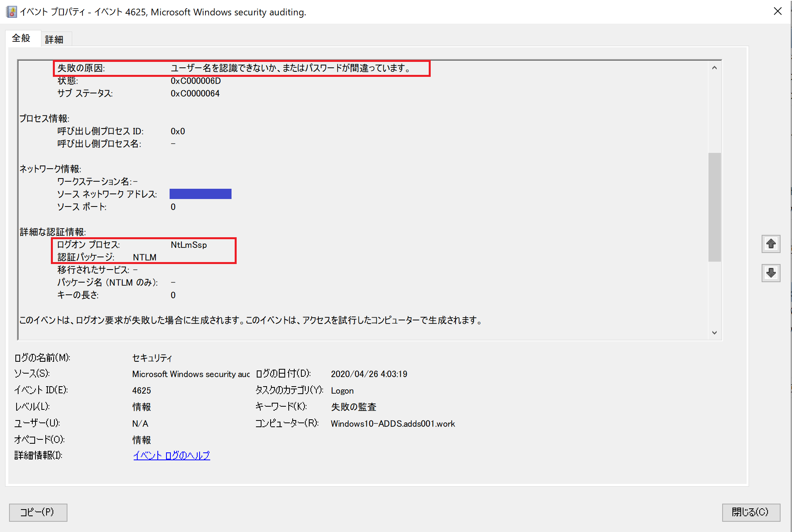
Task: Click the 0xC000006D status code text
Action: coord(196,81)
